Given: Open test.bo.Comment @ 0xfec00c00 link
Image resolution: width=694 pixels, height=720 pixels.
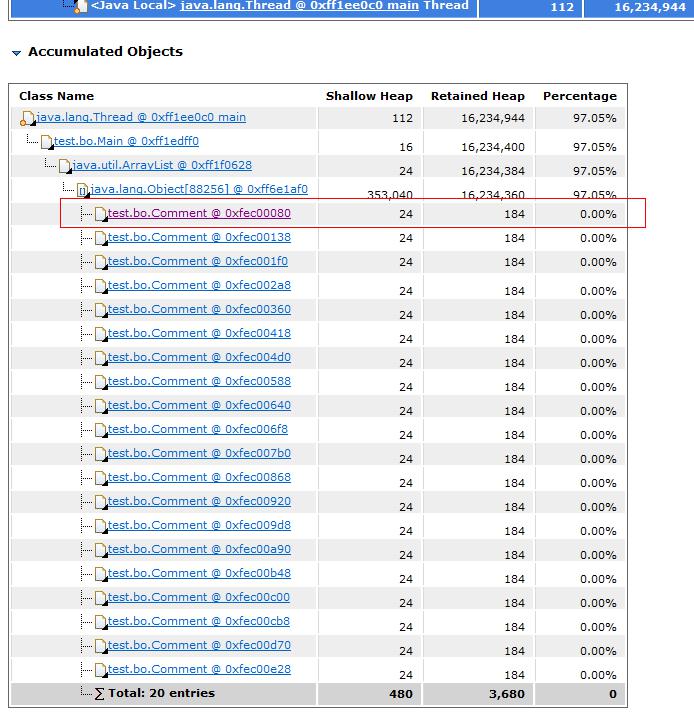Looking at the screenshot, I should [198, 597].
